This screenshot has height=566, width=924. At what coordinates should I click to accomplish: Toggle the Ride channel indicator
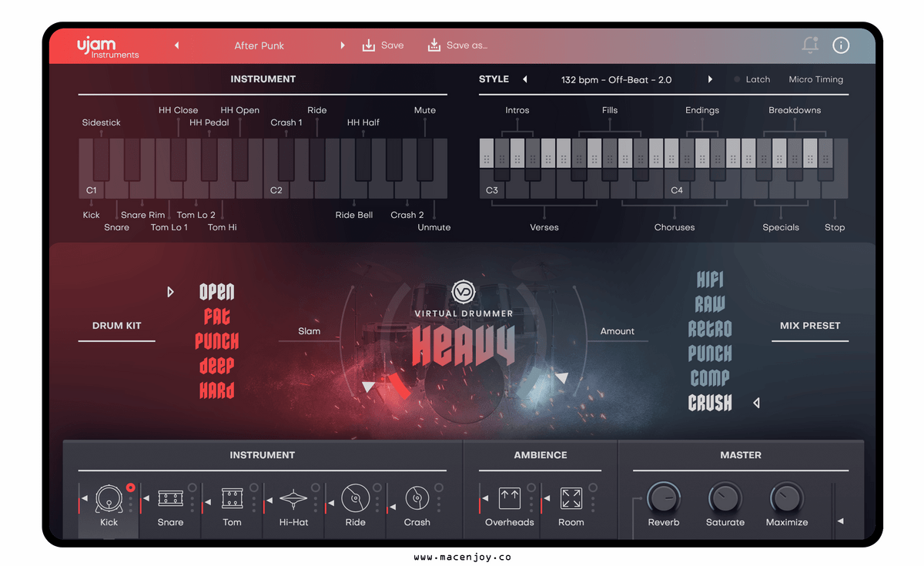pyautogui.click(x=377, y=487)
